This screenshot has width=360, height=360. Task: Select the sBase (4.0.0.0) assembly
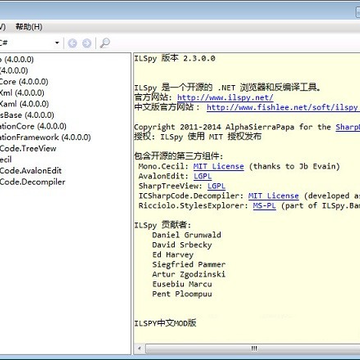point(27,115)
